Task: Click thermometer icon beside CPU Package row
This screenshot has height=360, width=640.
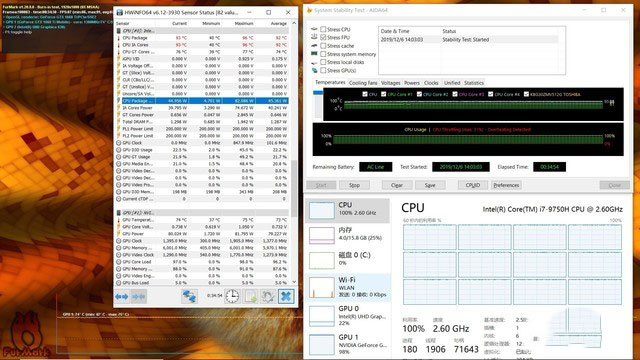Action: (119, 38)
